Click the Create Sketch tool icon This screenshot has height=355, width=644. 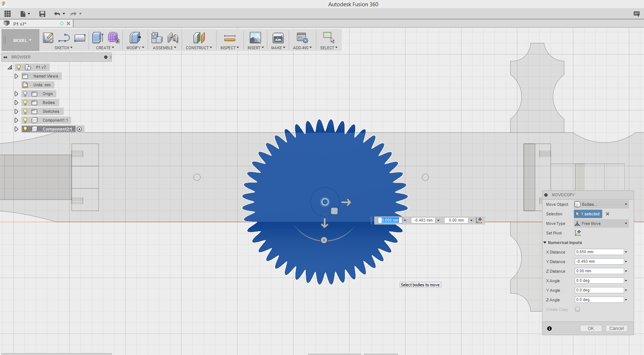tap(48, 38)
